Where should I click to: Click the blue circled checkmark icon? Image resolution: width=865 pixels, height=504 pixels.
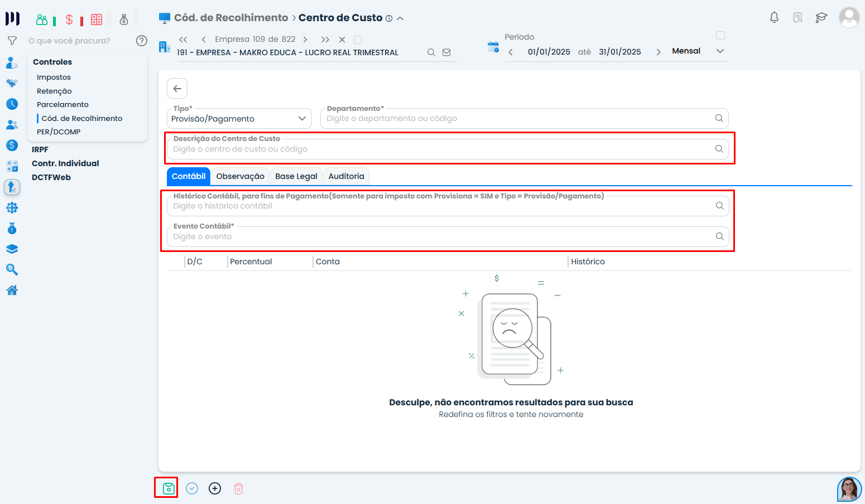[192, 489]
